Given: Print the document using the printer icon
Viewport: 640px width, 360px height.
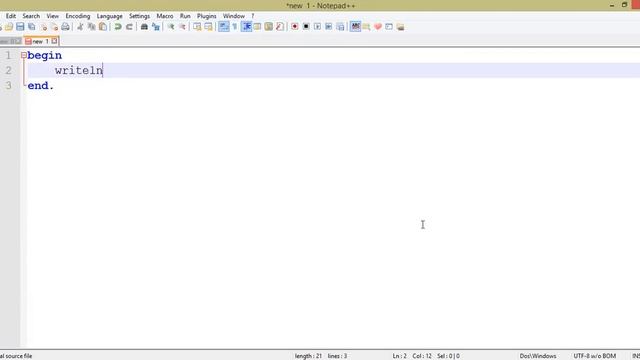Looking at the screenshot, I should (65, 27).
